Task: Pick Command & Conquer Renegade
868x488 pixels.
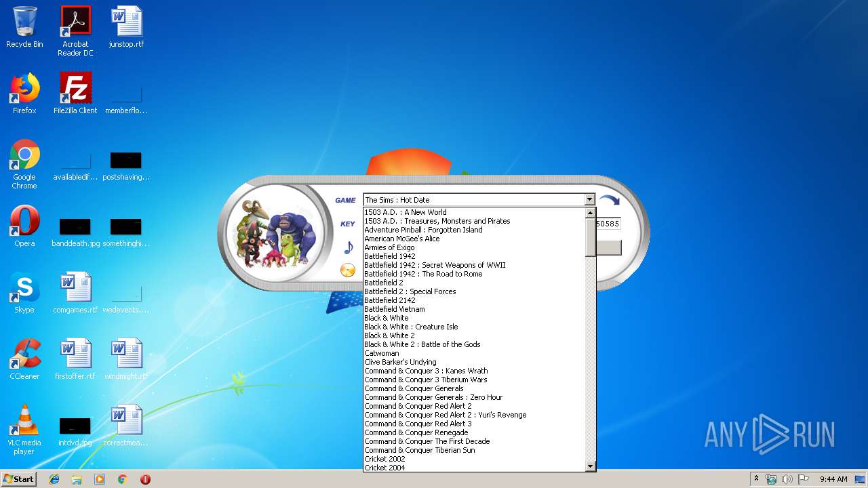Action: click(x=474, y=432)
